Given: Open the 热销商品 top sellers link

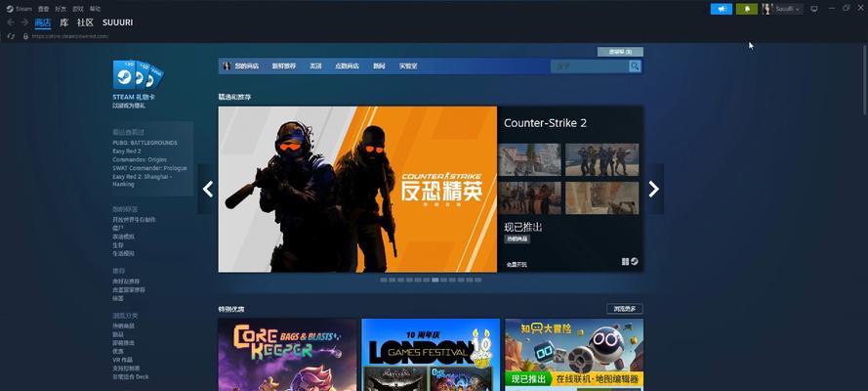Looking at the screenshot, I should coord(123,326).
